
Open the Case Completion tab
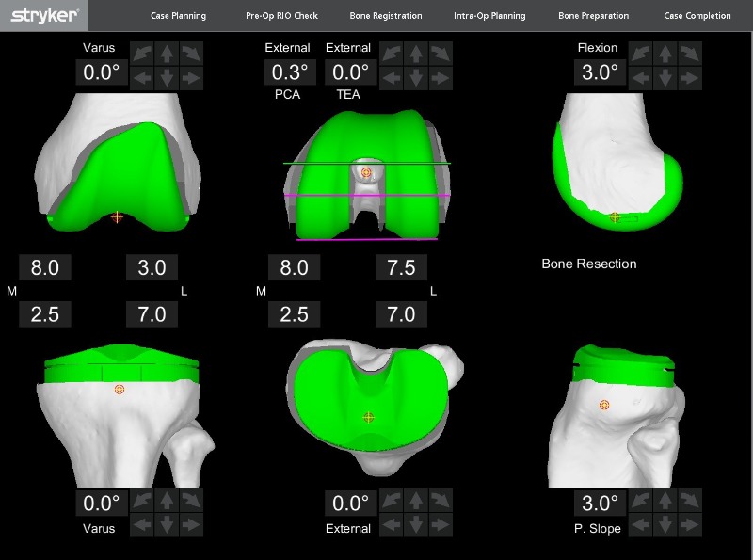coord(697,16)
